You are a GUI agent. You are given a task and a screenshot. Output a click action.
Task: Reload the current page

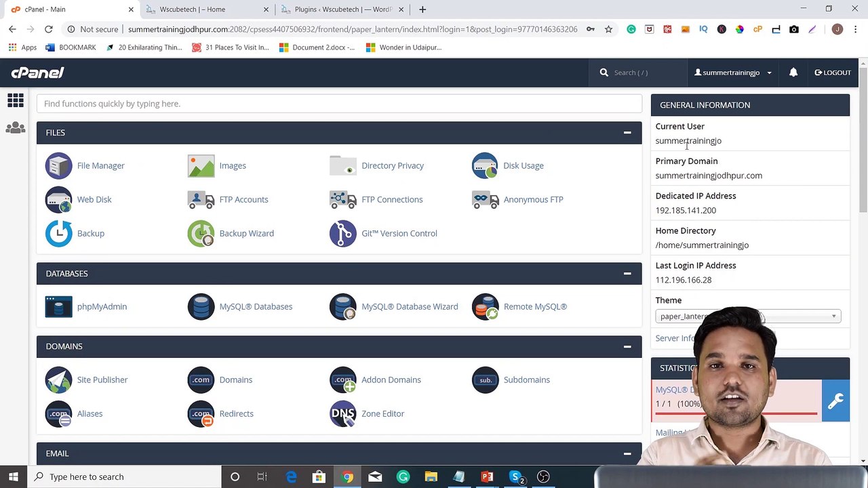click(x=49, y=29)
